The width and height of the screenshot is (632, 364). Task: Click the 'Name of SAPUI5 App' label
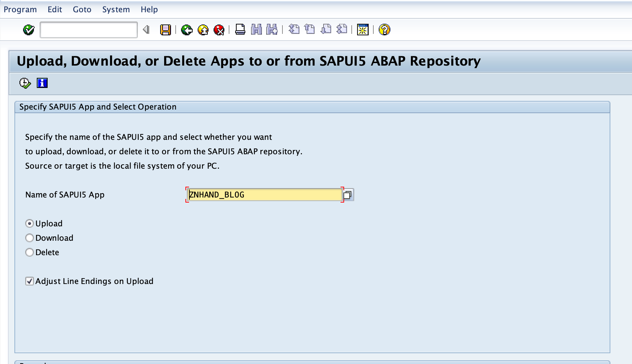click(65, 195)
